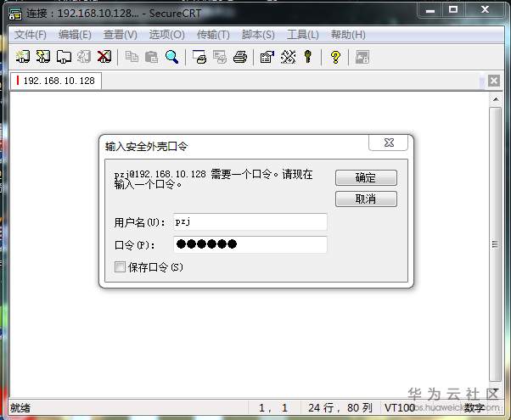Click the 确定 button in dialog
The image size is (511, 420).
coord(366,177)
